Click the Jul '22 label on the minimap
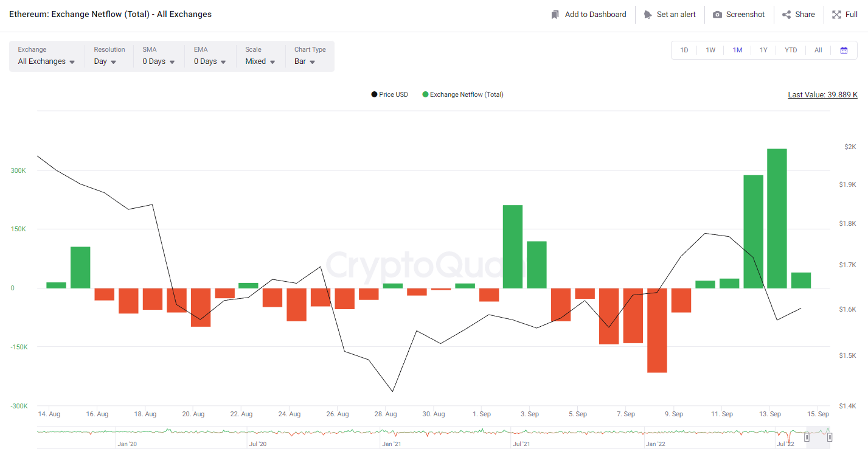868x454 pixels. [785, 444]
